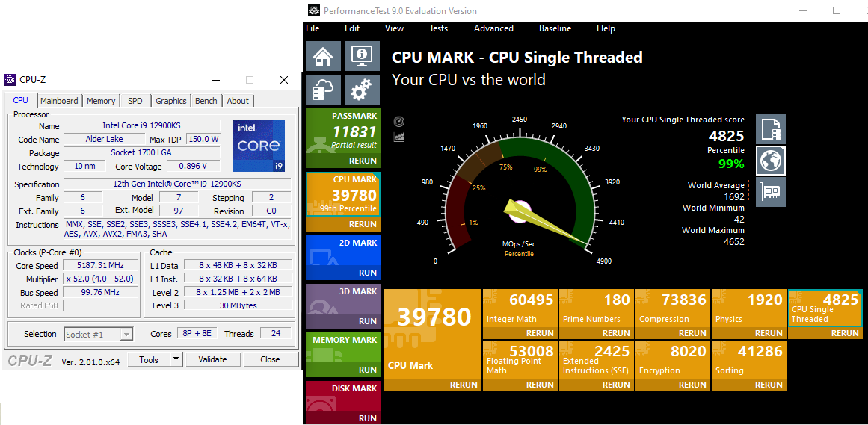Switch to the distribution chart icon

tap(399, 137)
